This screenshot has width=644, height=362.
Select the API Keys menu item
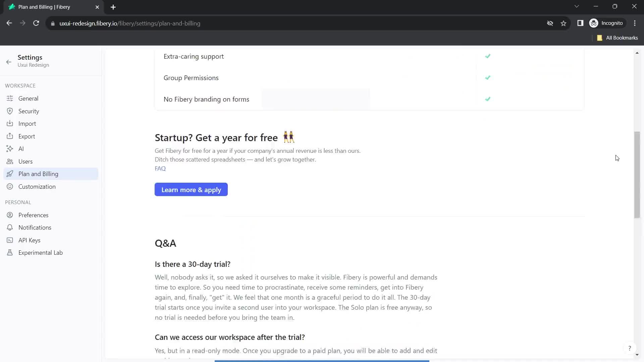pyautogui.click(x=29, y=240)
